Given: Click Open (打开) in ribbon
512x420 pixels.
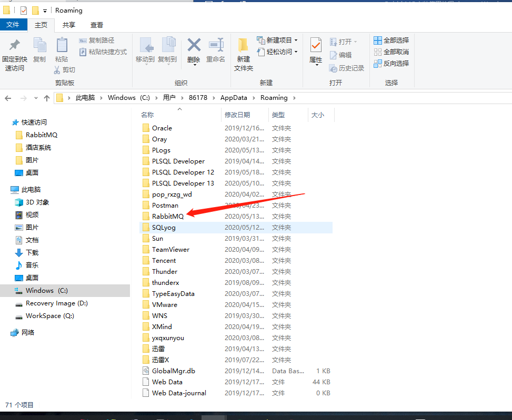Looking at the screenshot, I should 343,42.
